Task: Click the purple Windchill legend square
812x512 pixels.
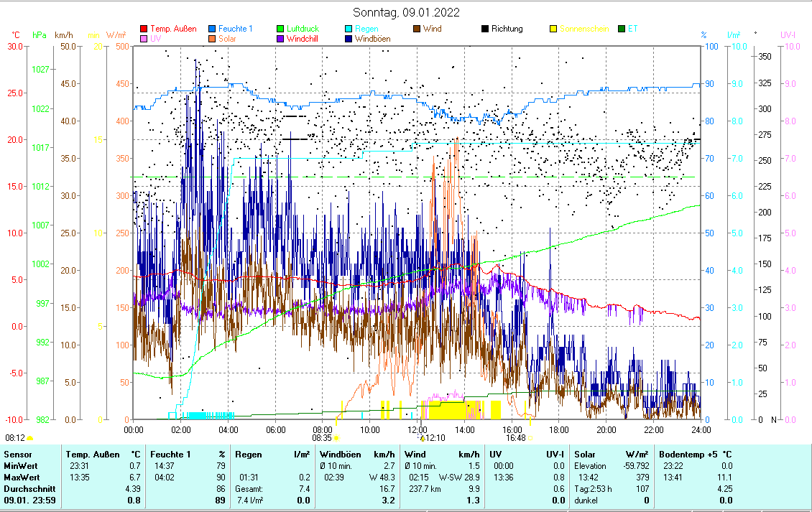Action: pos(280,39)
